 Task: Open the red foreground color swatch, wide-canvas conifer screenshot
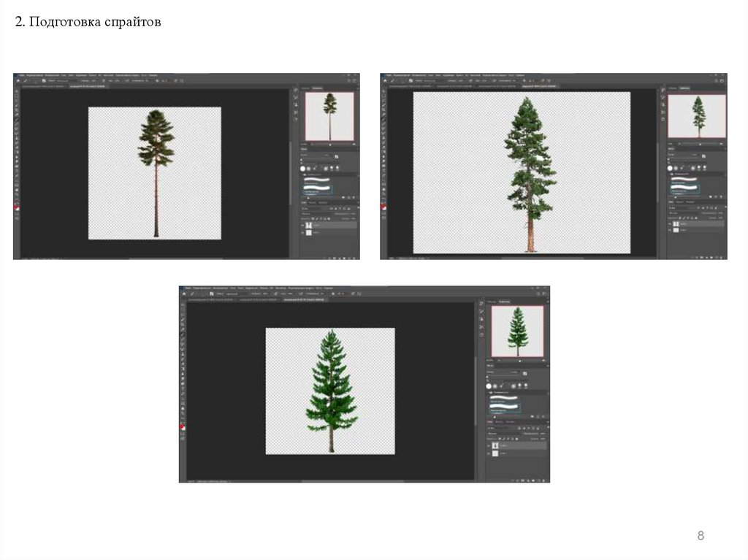[383, 207]
